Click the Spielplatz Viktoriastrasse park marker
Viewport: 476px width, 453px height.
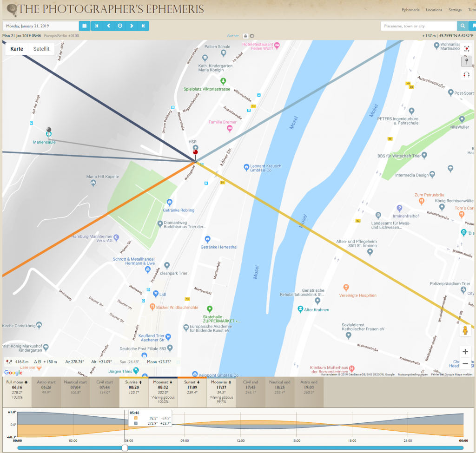click(223, 81)
